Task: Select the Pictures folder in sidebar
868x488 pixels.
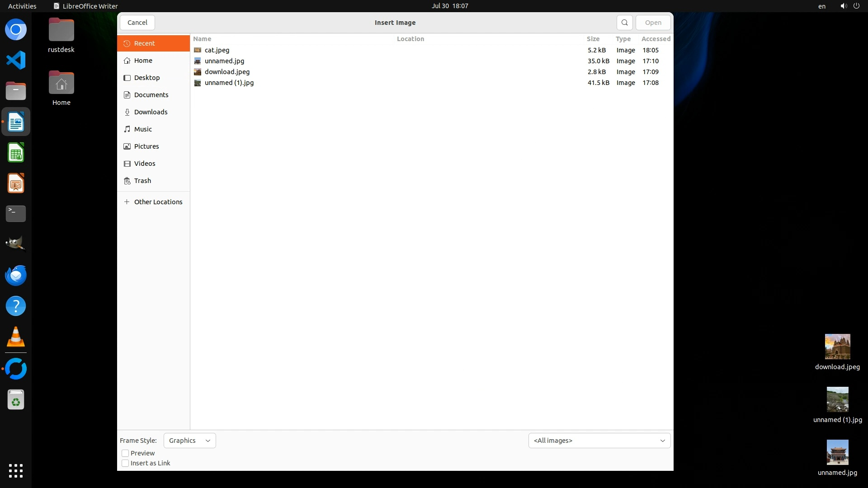Action: (146, 146)
